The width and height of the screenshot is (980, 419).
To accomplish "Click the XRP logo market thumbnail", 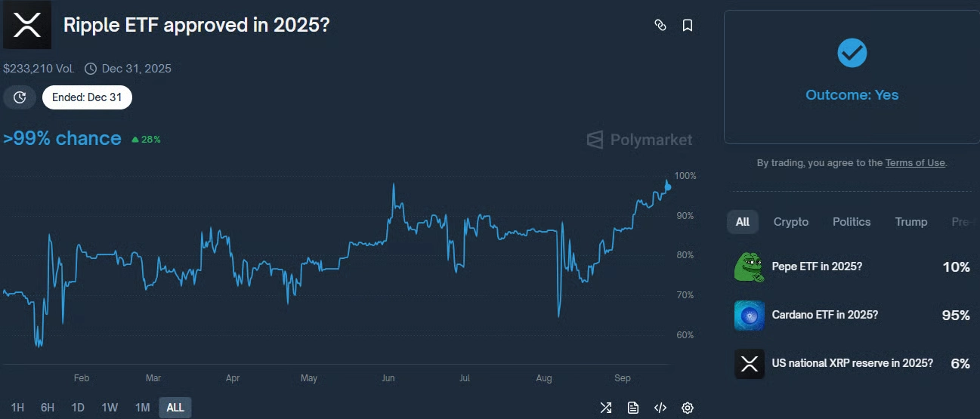I will (27, 25).
